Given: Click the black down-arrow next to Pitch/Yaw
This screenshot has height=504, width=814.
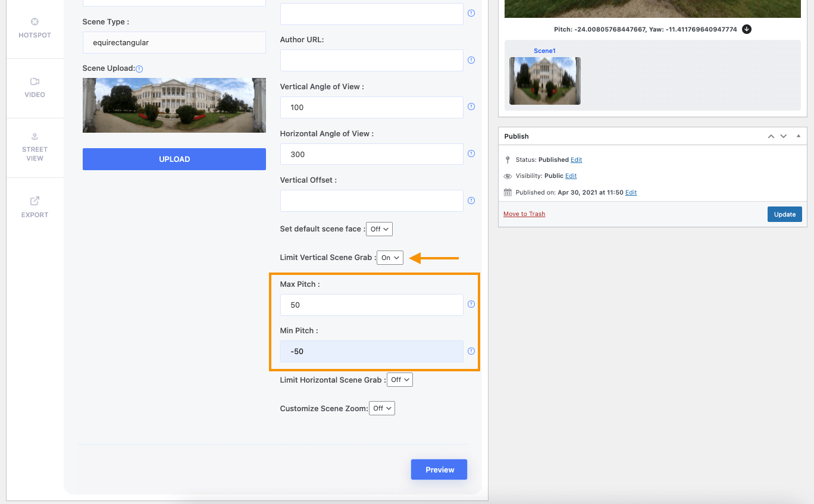Looking at the screenshot, I should pos(747,29).
